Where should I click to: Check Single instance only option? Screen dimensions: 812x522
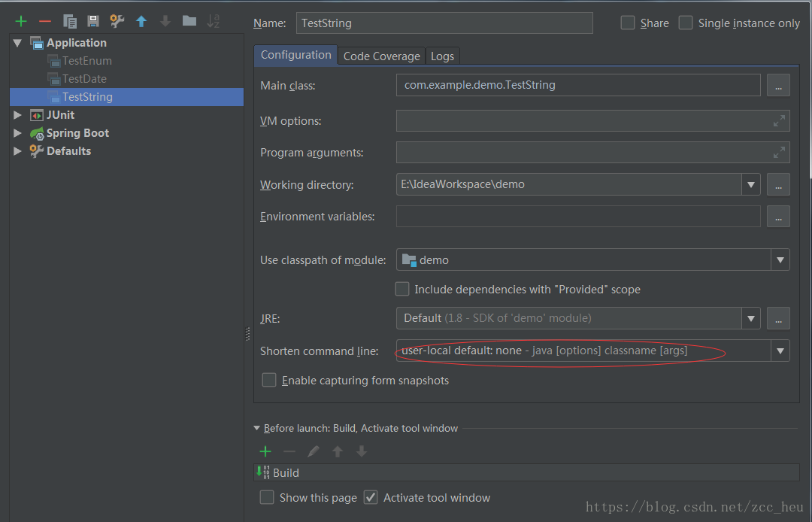[x=686, y=23]
